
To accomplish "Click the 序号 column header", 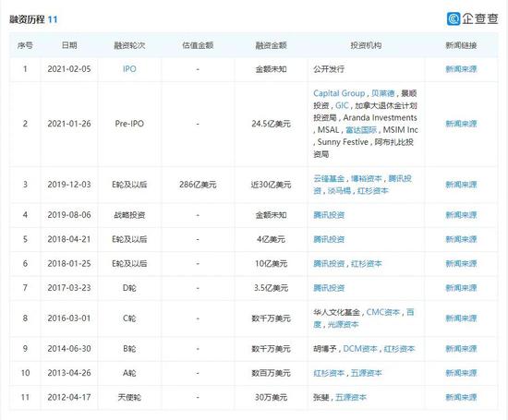I will click(25, 45).
